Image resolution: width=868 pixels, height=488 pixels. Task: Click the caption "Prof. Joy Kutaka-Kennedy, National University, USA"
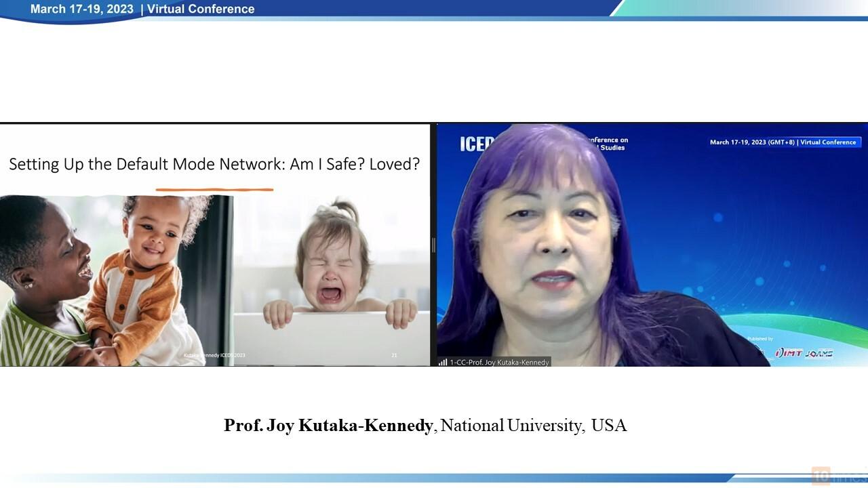click(425, 426)
